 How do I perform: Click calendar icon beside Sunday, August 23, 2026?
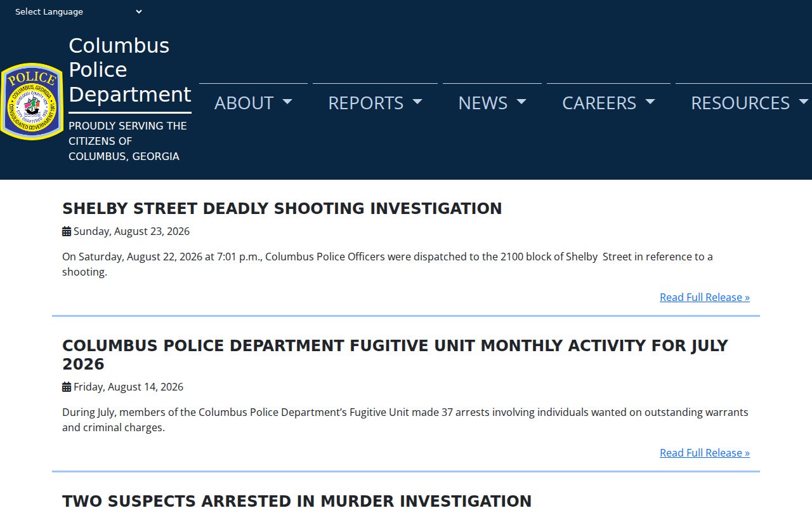click(67, 232)
